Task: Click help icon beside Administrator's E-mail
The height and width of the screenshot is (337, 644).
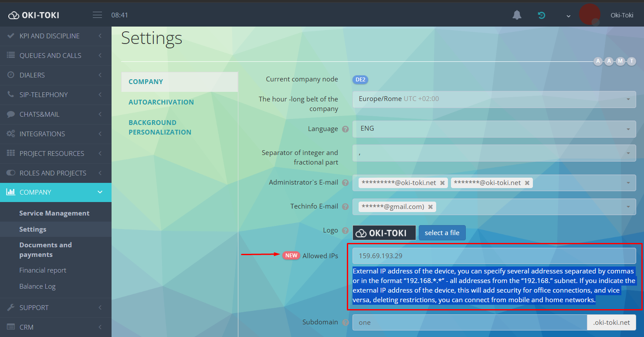Action: point(346,183)
